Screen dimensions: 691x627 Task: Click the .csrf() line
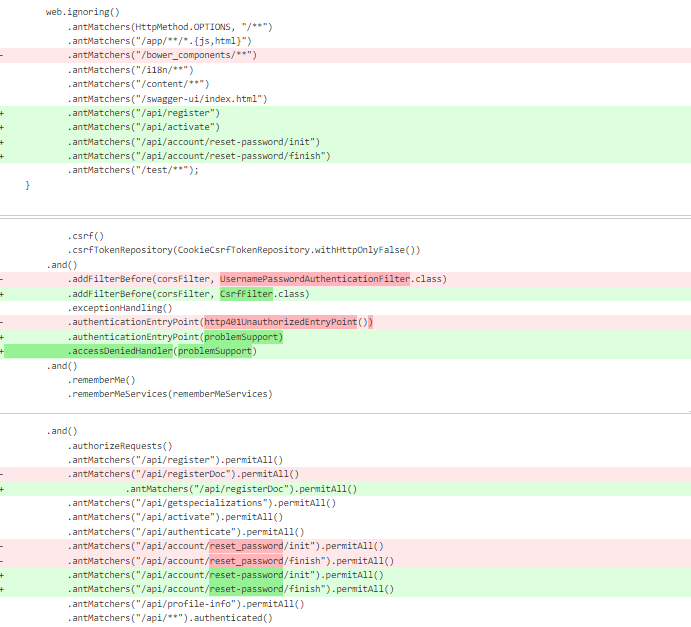tap(85, 236)
